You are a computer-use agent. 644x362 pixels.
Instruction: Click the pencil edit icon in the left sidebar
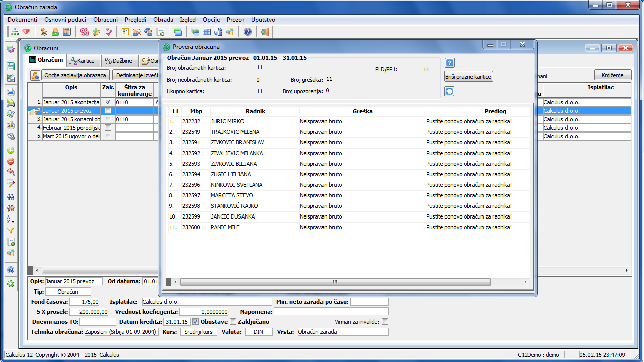click(x=11, y=184)
